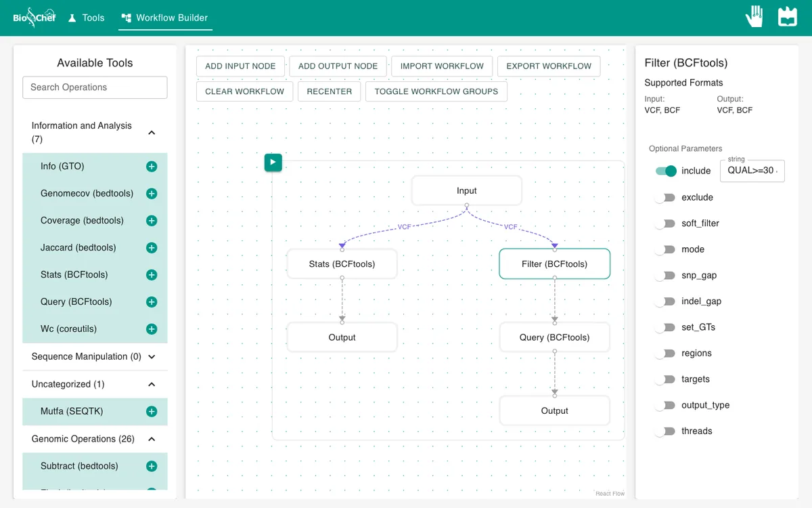Click the BioChef logo
812x508 pixels.
click(x=35, y=18)
